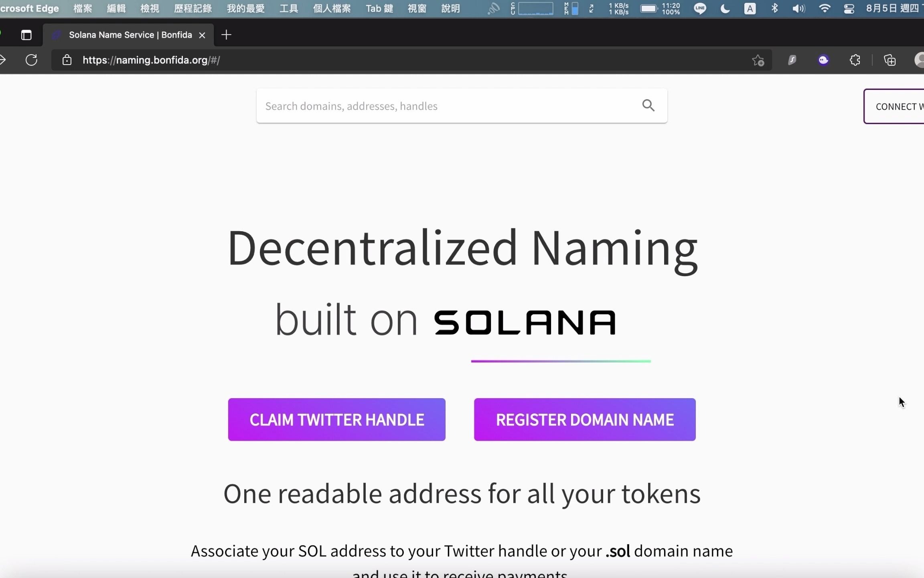924x578 pixels.
Task: Open the 我的最愛 menu
Action: point(245,8)
